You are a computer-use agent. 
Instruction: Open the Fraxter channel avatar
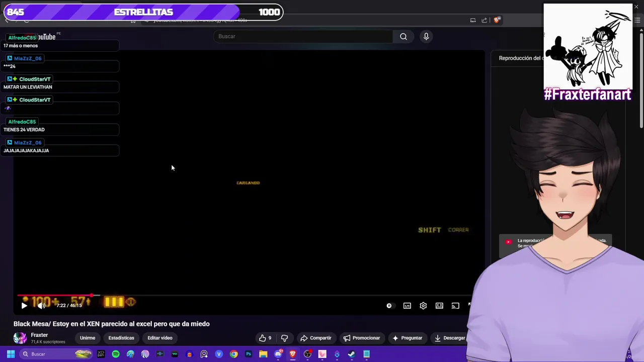click(x=20, y=338)
